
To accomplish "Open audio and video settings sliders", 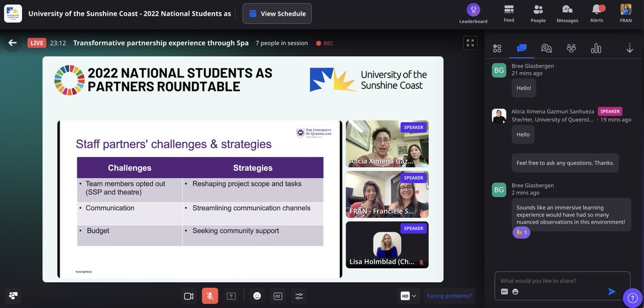I will click(x=299, y=296).
